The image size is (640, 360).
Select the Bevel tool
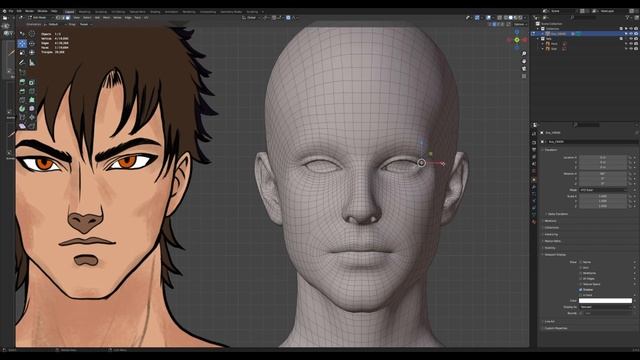point(22,91)
